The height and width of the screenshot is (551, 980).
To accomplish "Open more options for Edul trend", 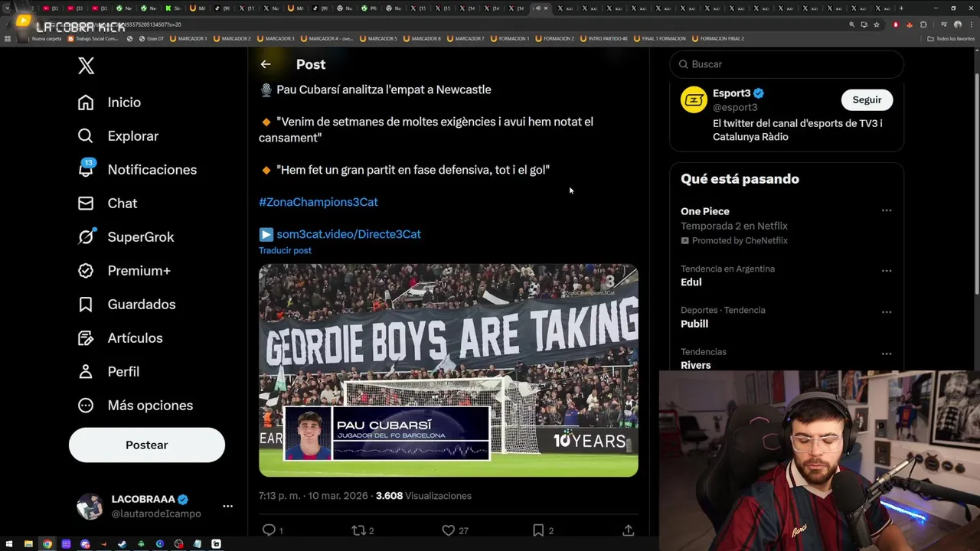I will click(887, 270).
